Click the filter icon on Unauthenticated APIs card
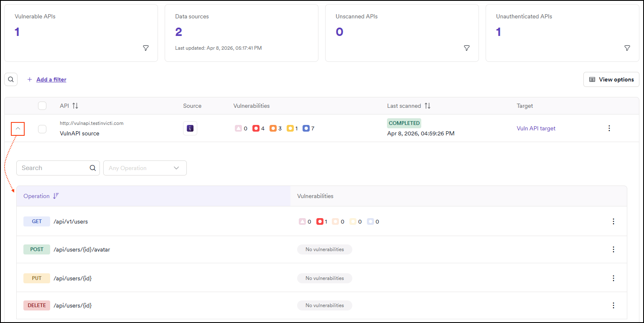 coord(627,48)
